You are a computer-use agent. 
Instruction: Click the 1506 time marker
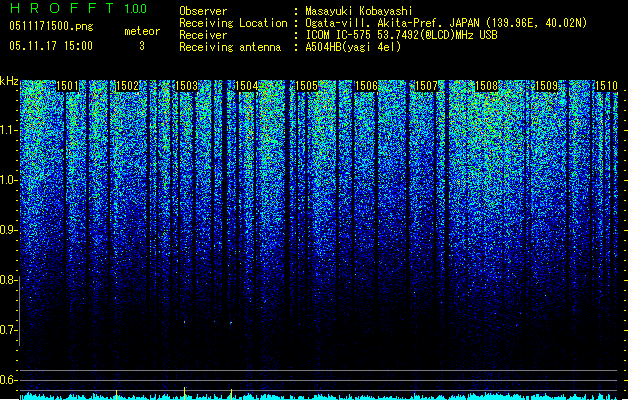pos(367,86)
